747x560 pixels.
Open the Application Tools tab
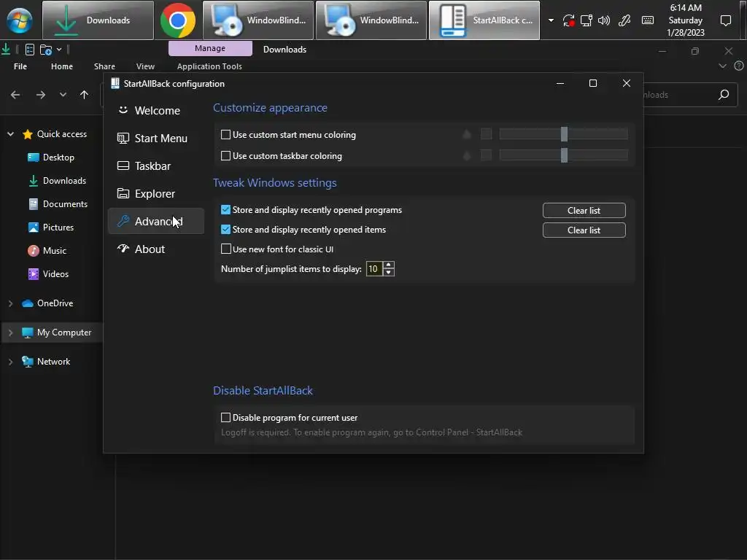click(209, 66)
